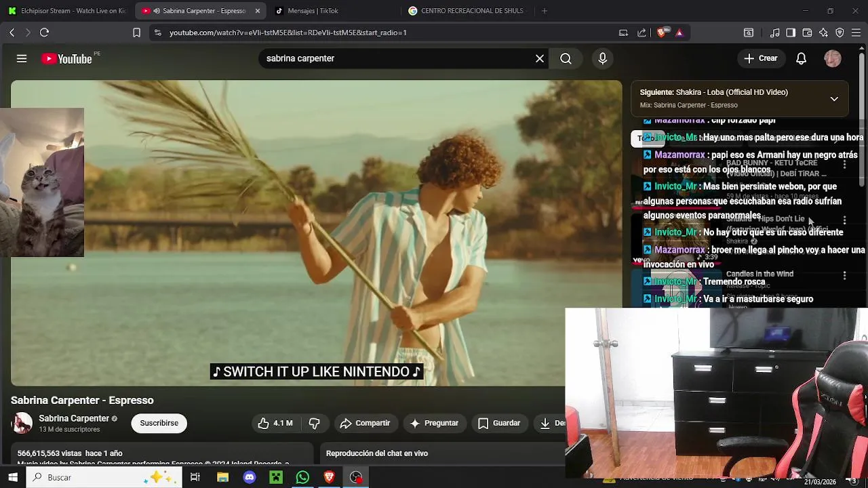The image size is (868, 488).
Task: Dislike the video
Action: click(314, 423)
